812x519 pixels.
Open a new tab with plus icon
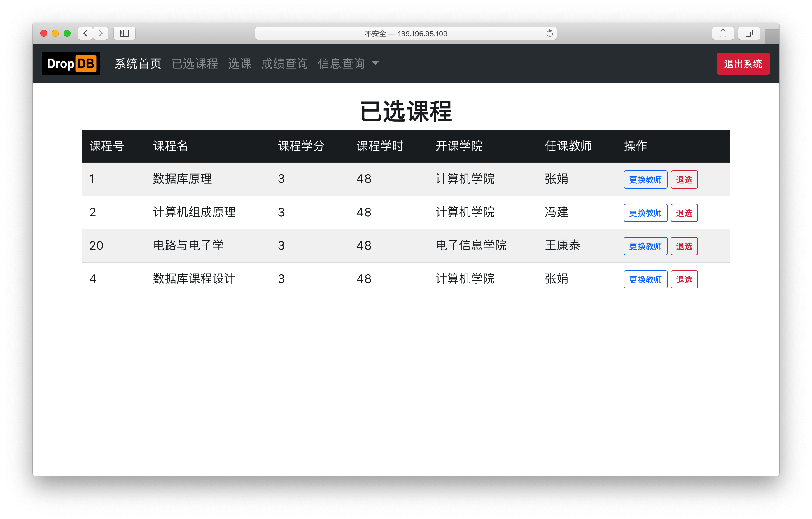[x=772, y=37]
